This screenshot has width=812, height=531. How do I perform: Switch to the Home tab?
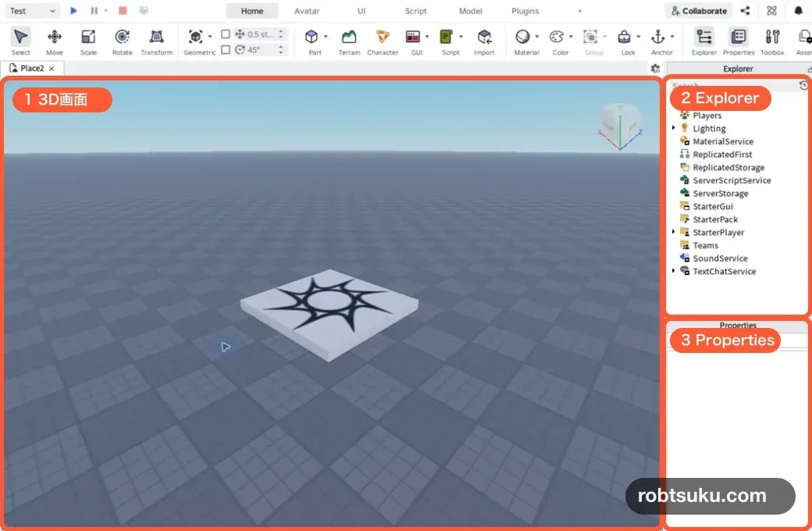click(252, 11)
